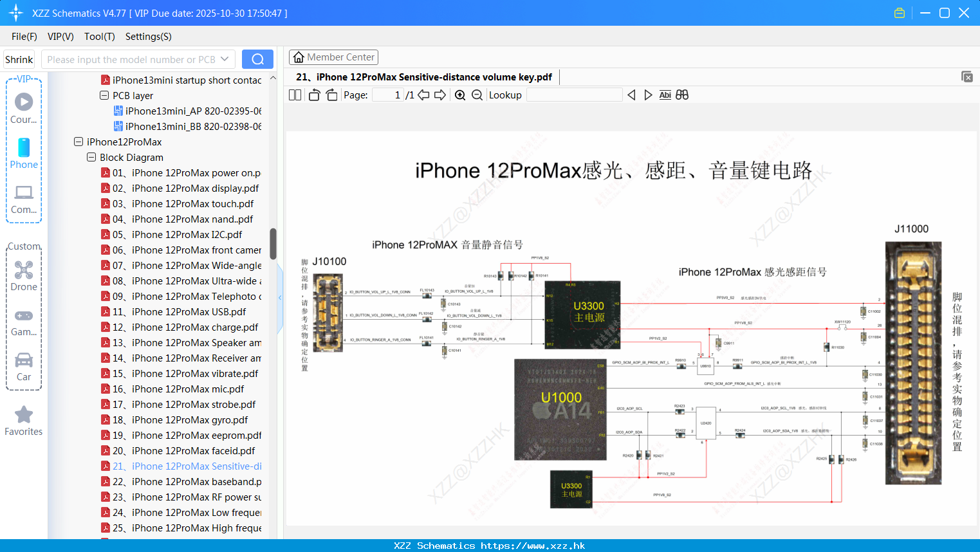Click the U1000 A14 chip in schematic
980x552 pixels.
[560, 410]
